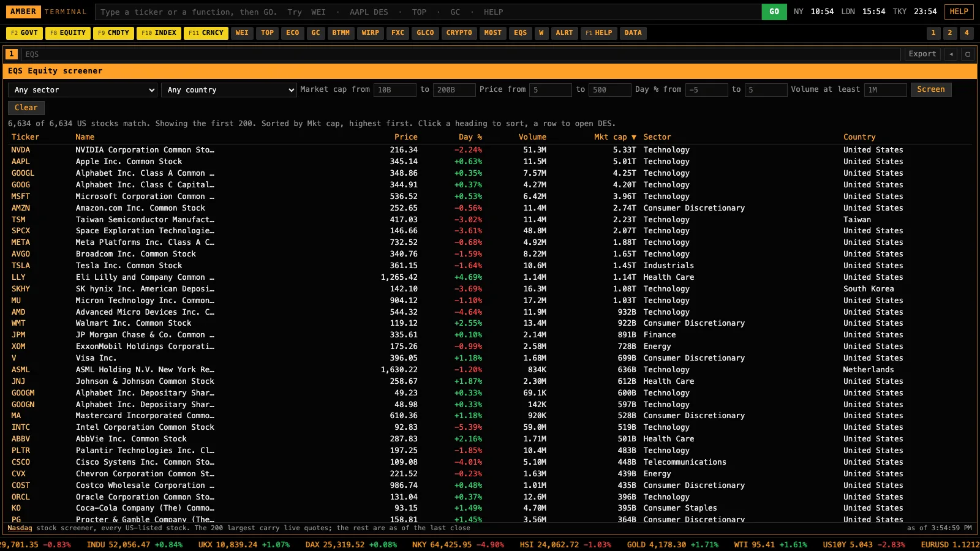
Task: Click the HELP button at top right
Action: click(x=959, y=12)
